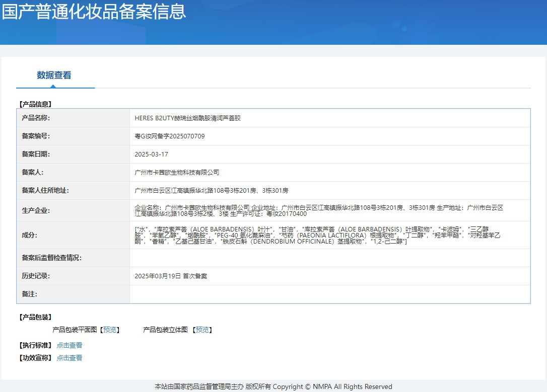This screenshot has height=392, width=547.
Task: Click the 备案人住所地址 address value
Action: point(212,191)
